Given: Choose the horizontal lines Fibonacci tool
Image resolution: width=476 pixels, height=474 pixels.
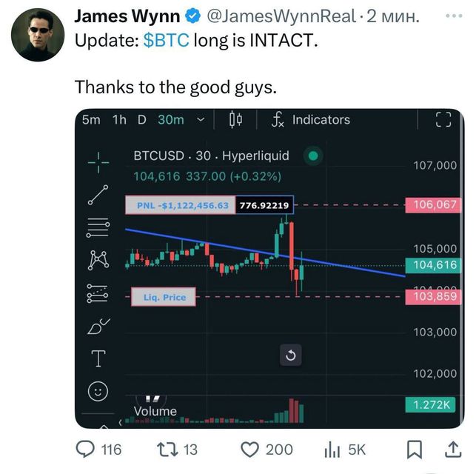Looking at the screenshot, I should pos(98,227).
